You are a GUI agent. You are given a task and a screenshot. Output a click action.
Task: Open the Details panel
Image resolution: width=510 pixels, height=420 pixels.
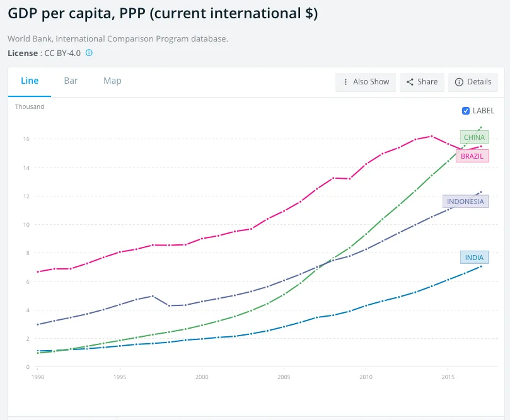473,82
